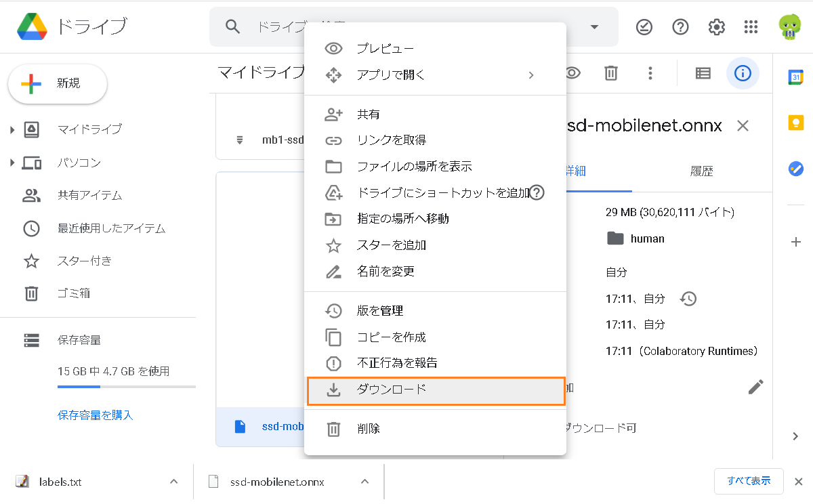Click the storage usage progress bar
The image size is (813, 504).
(x=126, y=387)
